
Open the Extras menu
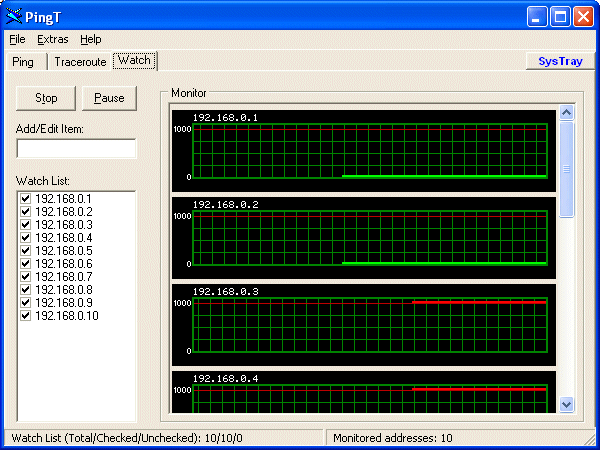(52, 39)
